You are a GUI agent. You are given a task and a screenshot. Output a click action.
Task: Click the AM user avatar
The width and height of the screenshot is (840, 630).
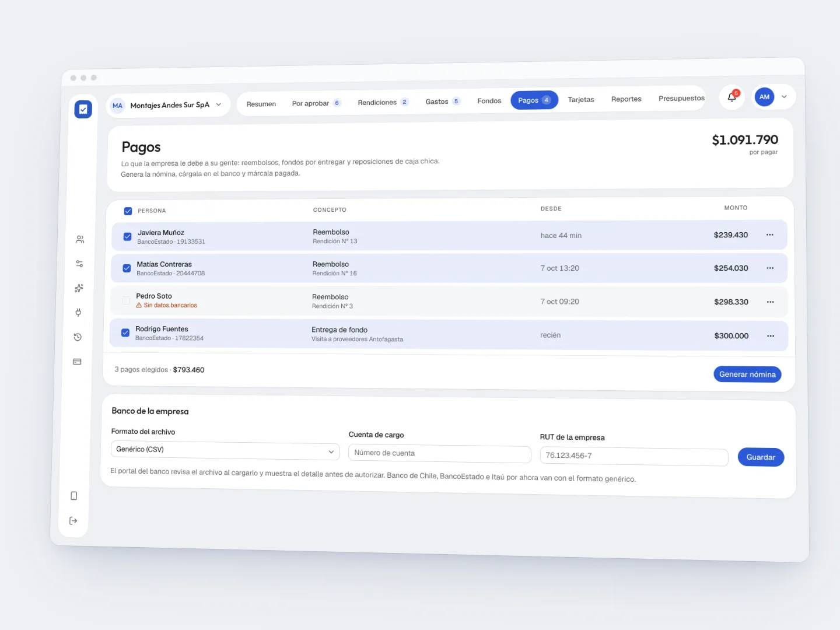(x=764, y=97)
